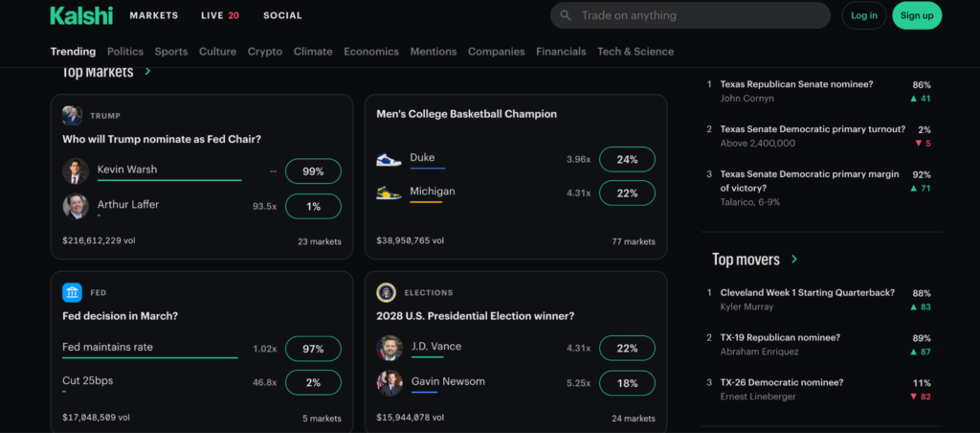Click Gavin Newsom's profile photo

tap(390, 383)
